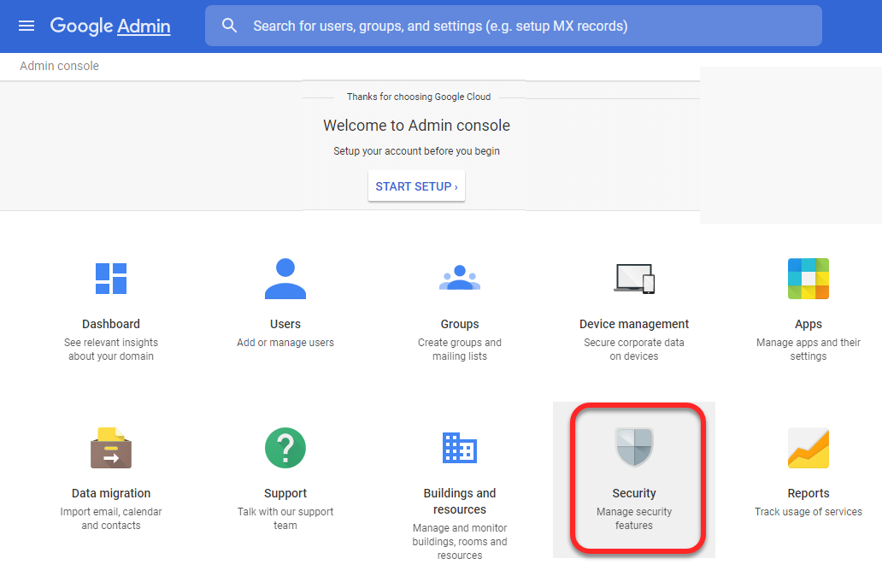The height and width of the screenshot is (588, 882).
Task: Click 'Manage apps and their settings' text
Action: [x=808, y=350]
